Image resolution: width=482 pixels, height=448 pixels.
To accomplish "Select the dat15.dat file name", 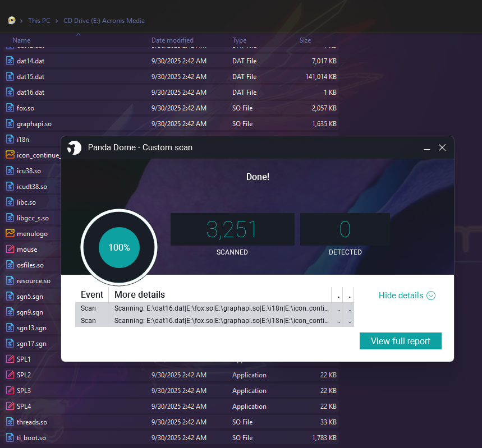I will click(x=30, y=77).
